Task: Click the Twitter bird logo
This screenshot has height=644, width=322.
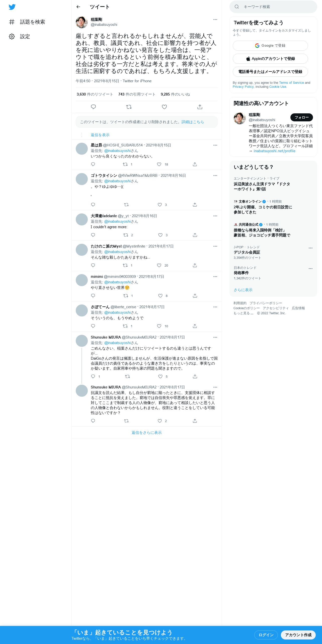Action: click(12, 7)
